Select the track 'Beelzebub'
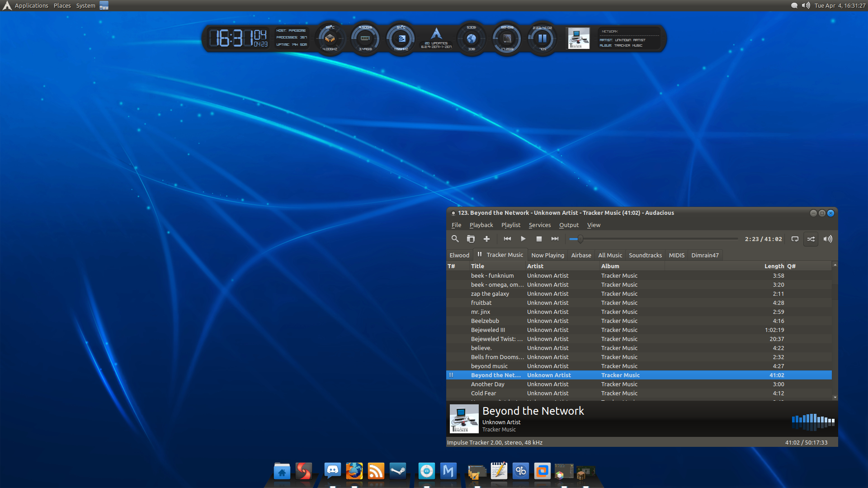The image size is (868, 488). pos(639,321)
